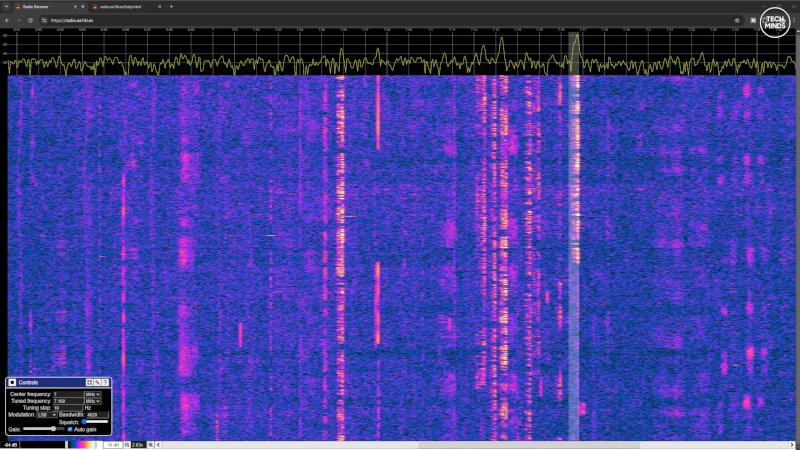Click the stop button in Controls panel
This screenshot has height=450, width=800.
[x=12, y=382]
